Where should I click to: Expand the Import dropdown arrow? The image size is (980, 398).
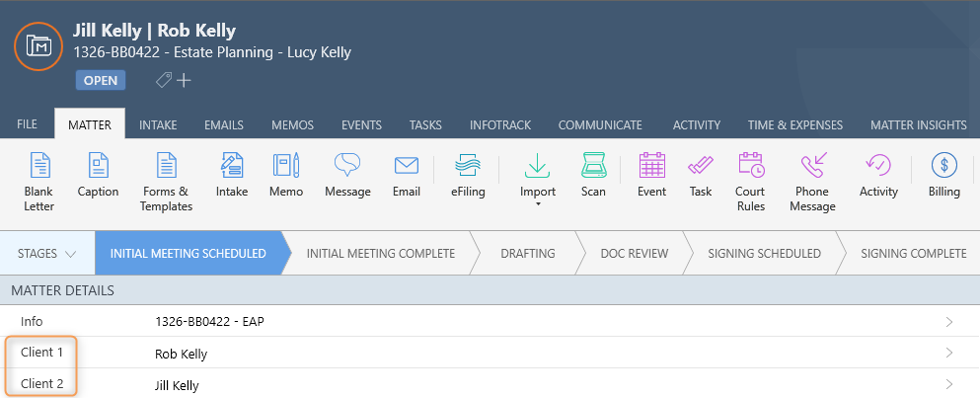pyautogui.click(x=538, y=204)
